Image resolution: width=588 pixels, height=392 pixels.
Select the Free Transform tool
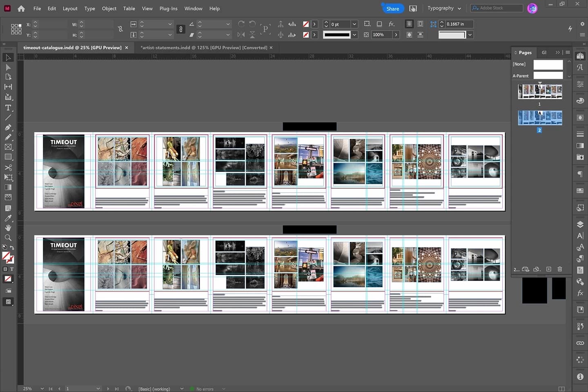click(x=8, y=177)
